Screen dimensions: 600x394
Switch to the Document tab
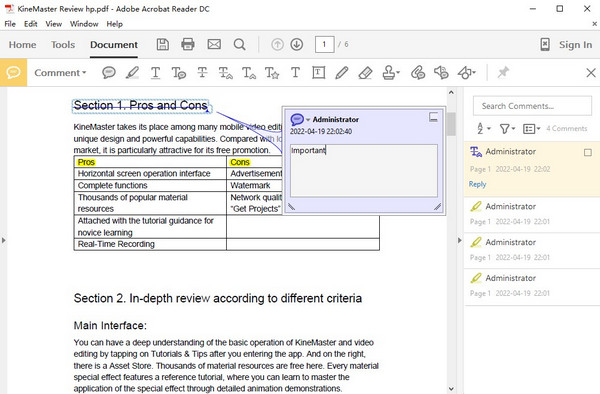114,45
